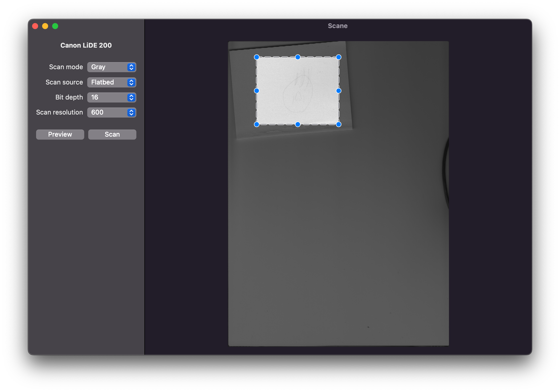Click the green zoom window button
The width and height of the screenshot is (560, 392).
55,26
